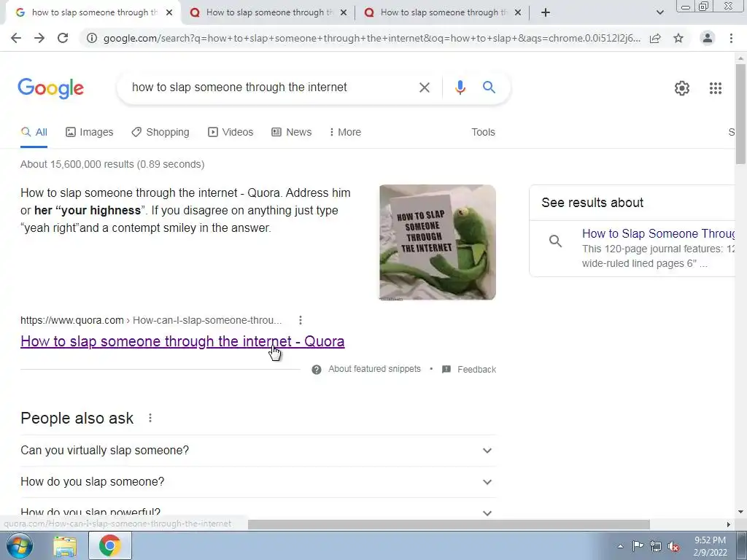Viewport: 747px width, 560px height.
Task: Switch to Images results
Action: point(90,133)
